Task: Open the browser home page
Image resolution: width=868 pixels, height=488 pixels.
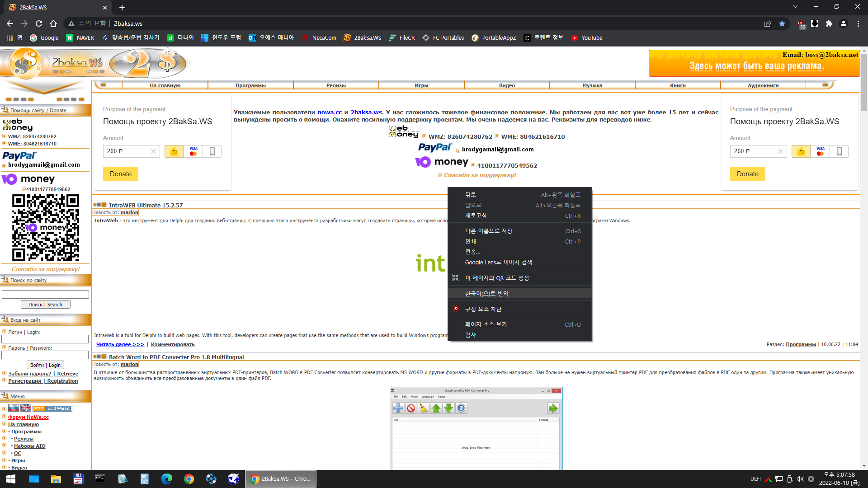Action: pos(53,23)
